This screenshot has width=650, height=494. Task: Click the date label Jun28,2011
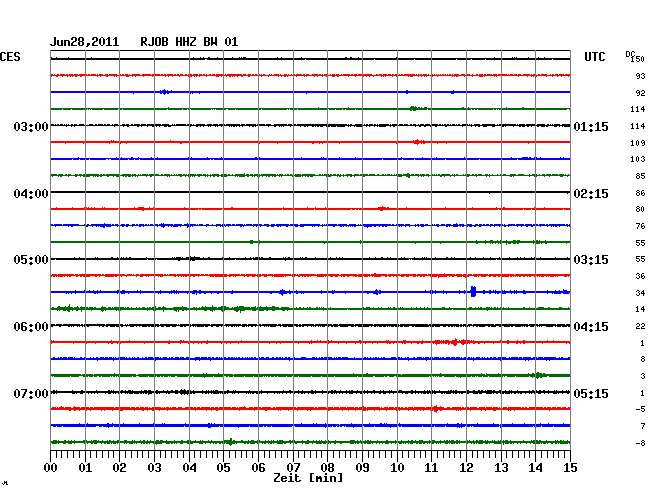click(85, 42)
